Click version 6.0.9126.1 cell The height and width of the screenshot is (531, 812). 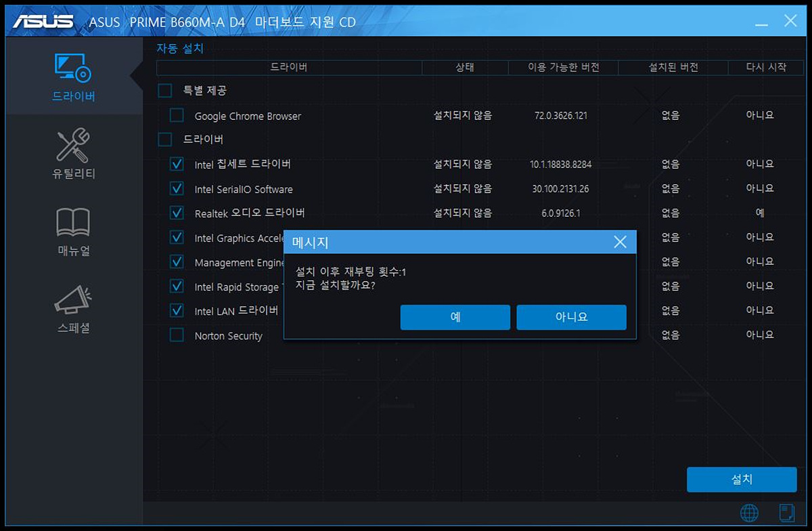coord(561,213)
